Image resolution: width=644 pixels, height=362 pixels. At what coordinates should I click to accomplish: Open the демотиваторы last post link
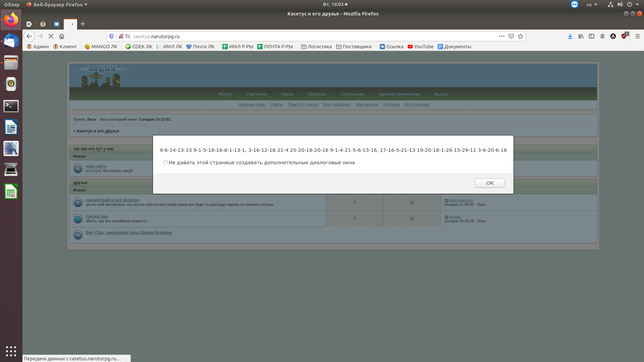click(461, 200)
